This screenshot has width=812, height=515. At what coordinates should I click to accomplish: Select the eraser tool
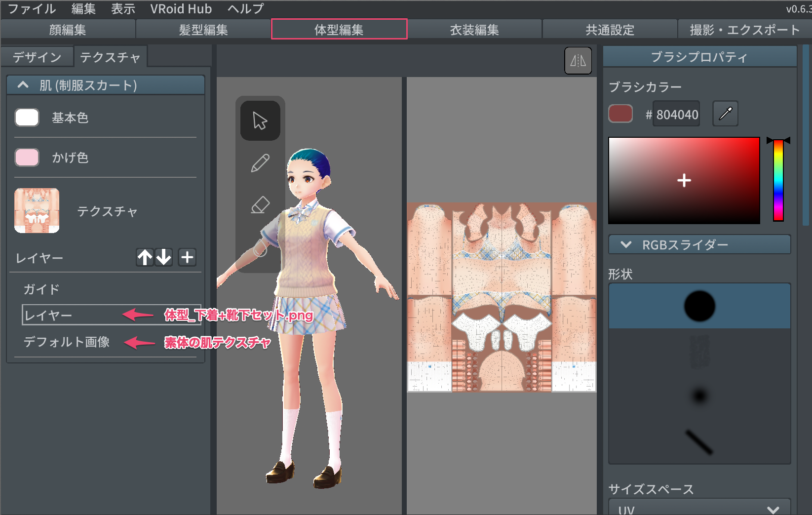[x=260, y=205]
